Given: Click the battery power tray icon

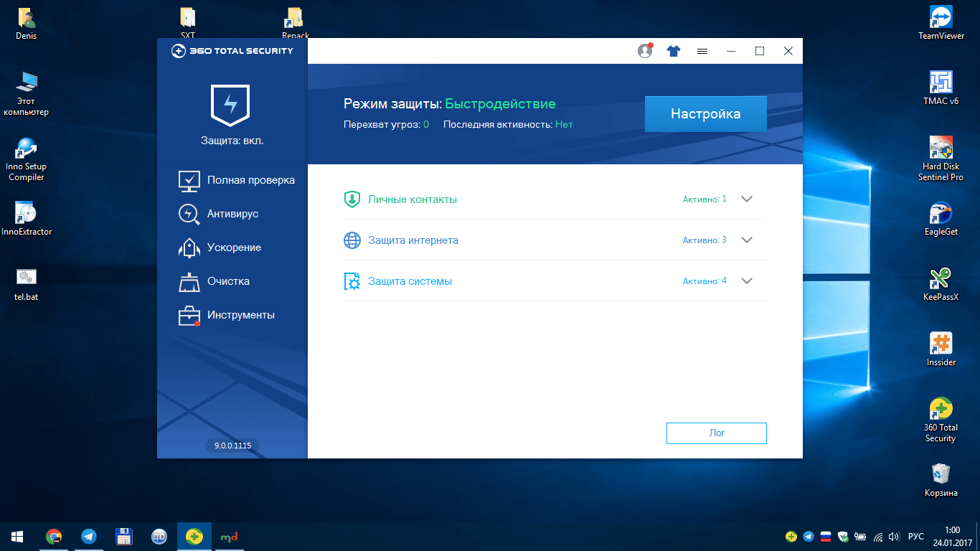Looking at the screenshot, I should (x=859, y=536).
